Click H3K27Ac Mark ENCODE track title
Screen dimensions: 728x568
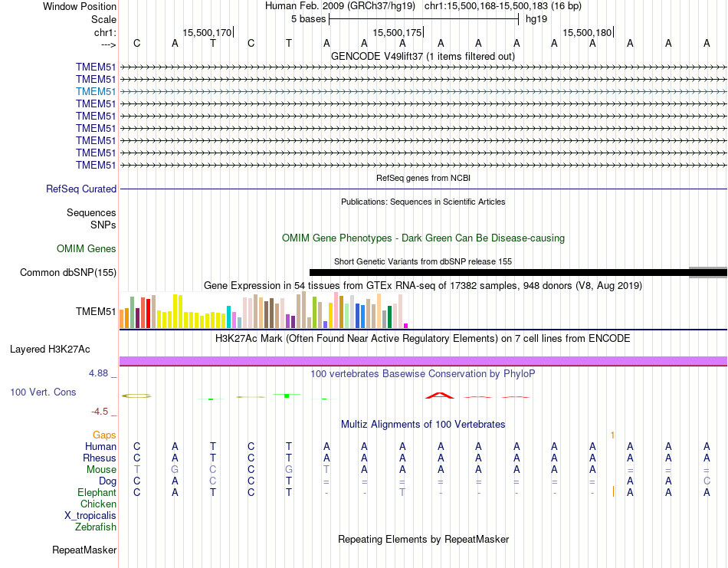tap(422, 339)
